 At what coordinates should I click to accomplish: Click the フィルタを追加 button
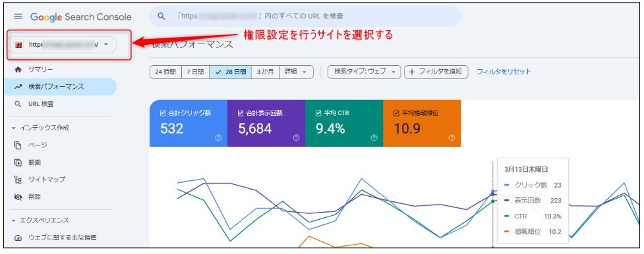[x=436, y=72]
